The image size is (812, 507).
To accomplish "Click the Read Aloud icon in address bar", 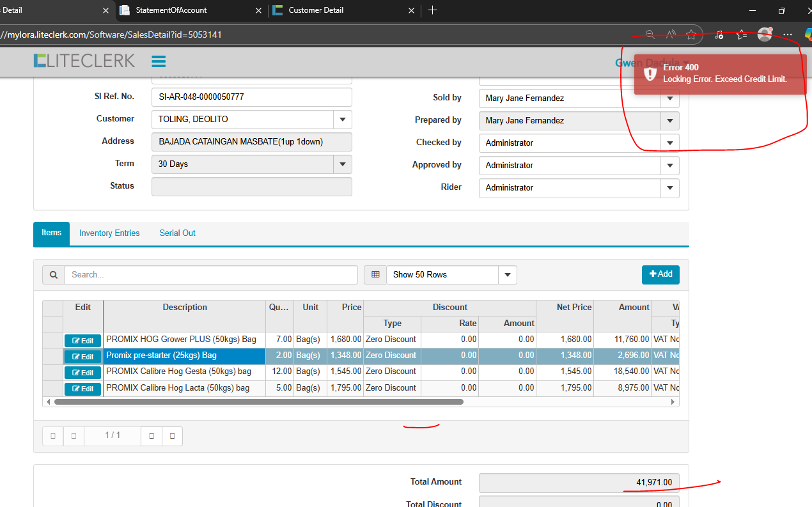I will (x=671, y=35).
